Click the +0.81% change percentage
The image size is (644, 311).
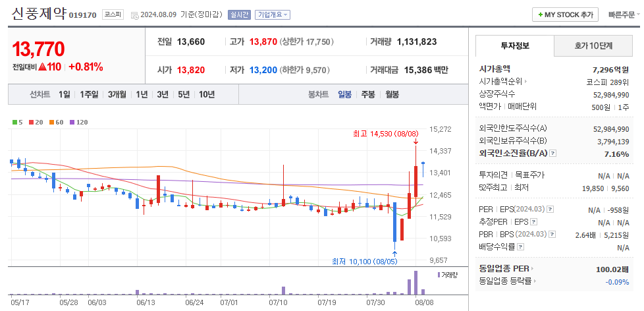tap(86, 67)
